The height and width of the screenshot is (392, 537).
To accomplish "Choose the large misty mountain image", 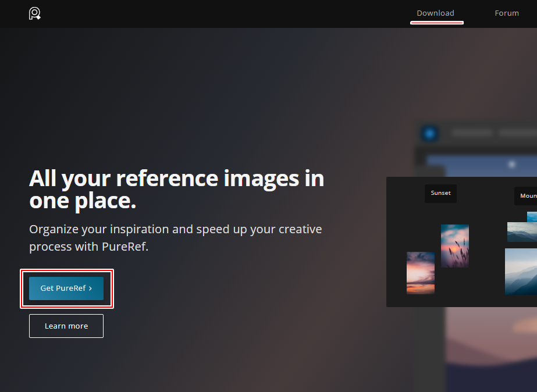I will click(x=521, y=272).
